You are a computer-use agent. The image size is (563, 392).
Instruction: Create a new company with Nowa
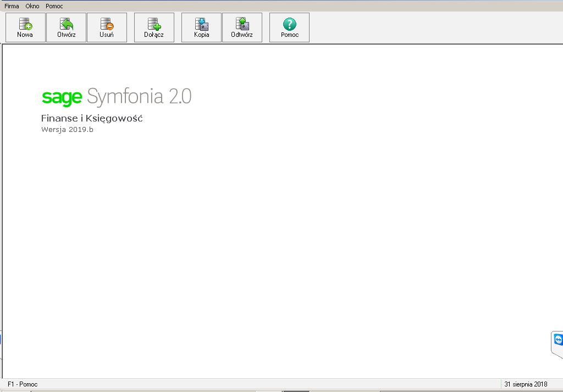(x=25, y=27)
